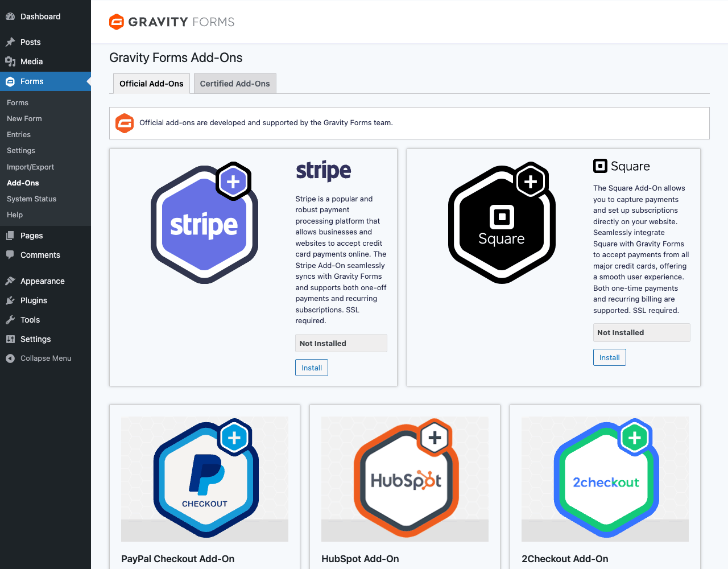
Task: Open Posts in the admin menu
Action: point(45,42)
